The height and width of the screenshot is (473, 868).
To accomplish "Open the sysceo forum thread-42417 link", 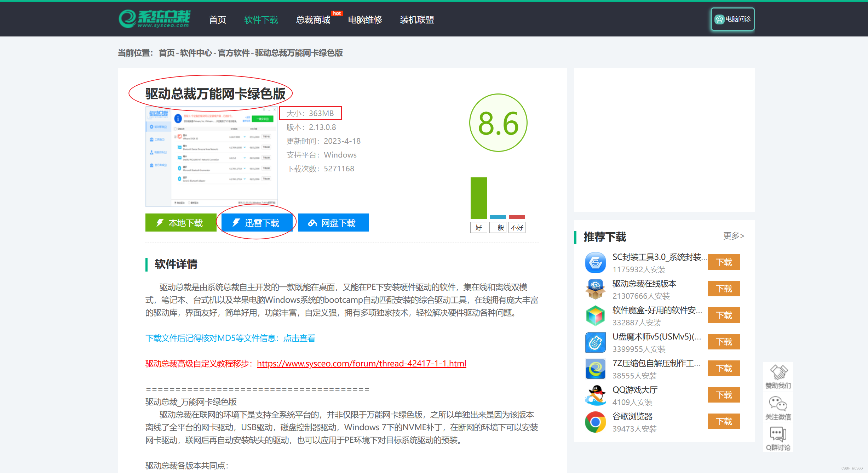I will click(361, 364).
